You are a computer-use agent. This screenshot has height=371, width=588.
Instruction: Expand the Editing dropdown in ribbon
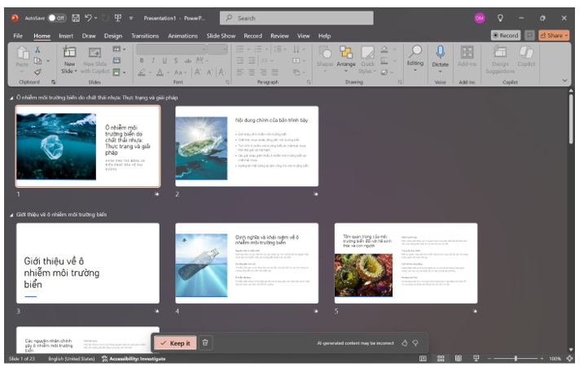tap(415, 57)
